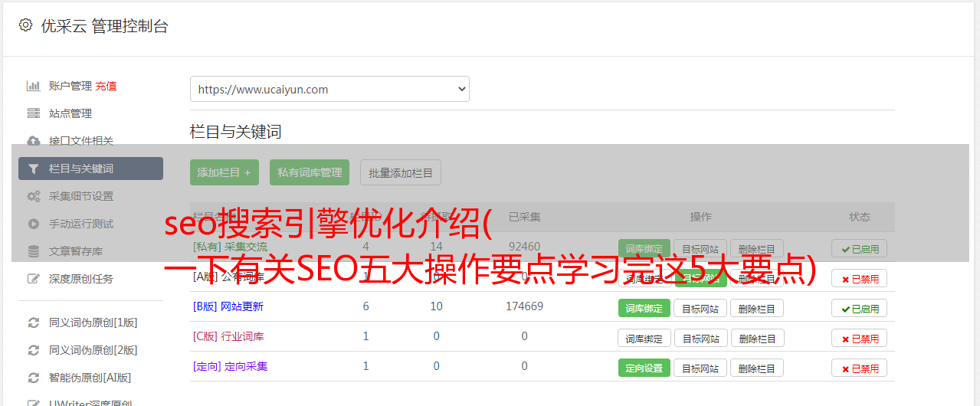Open 私有词库管理
This screenshot has width=980, height=406.
[x=310, y=172]
